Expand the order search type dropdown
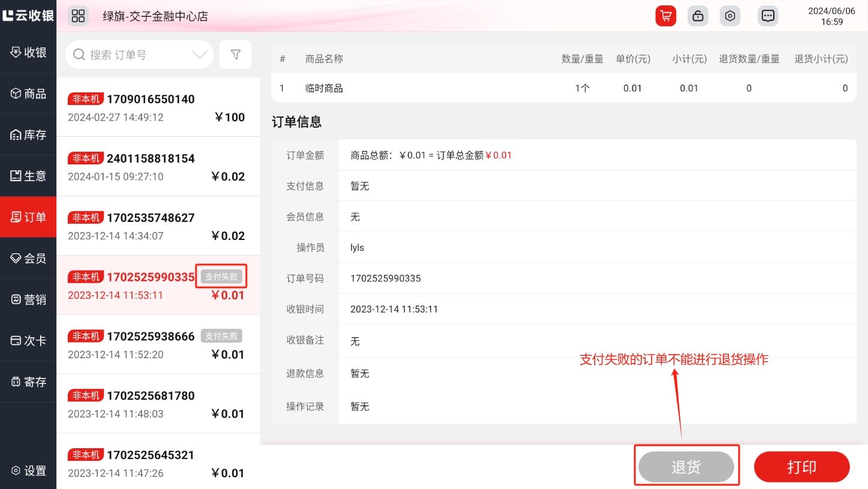Image resolution: width=868 pixels, height=489 pixels. [x=199, y=55]
